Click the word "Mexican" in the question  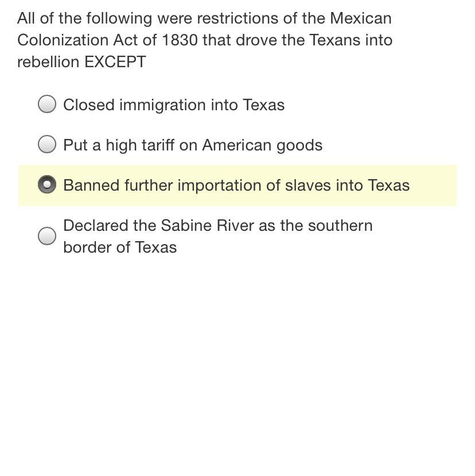(360, 18)
